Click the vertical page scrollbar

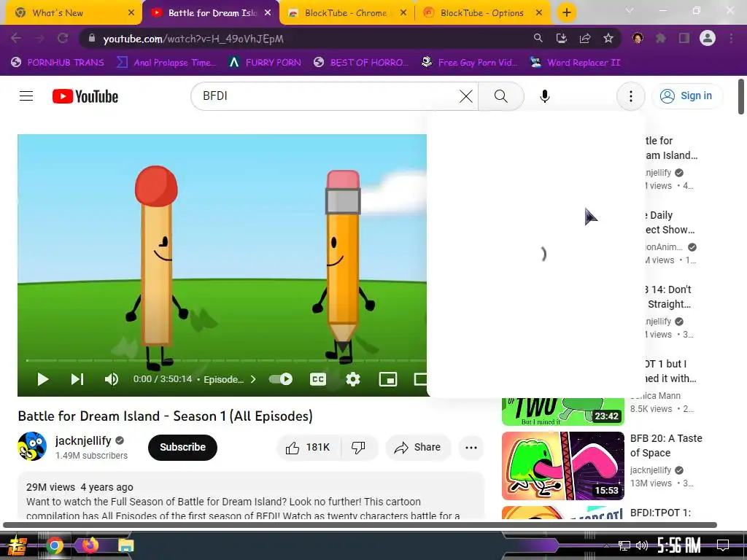[x=741, y=97]
